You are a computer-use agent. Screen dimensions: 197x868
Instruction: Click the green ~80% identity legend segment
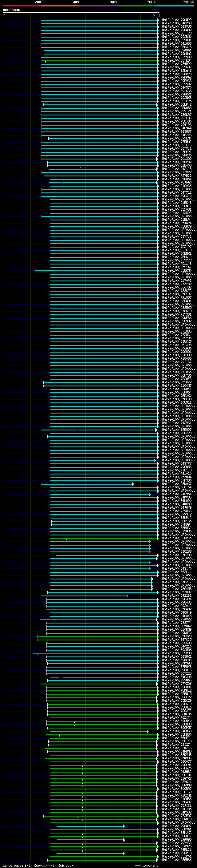click(137, 6)
